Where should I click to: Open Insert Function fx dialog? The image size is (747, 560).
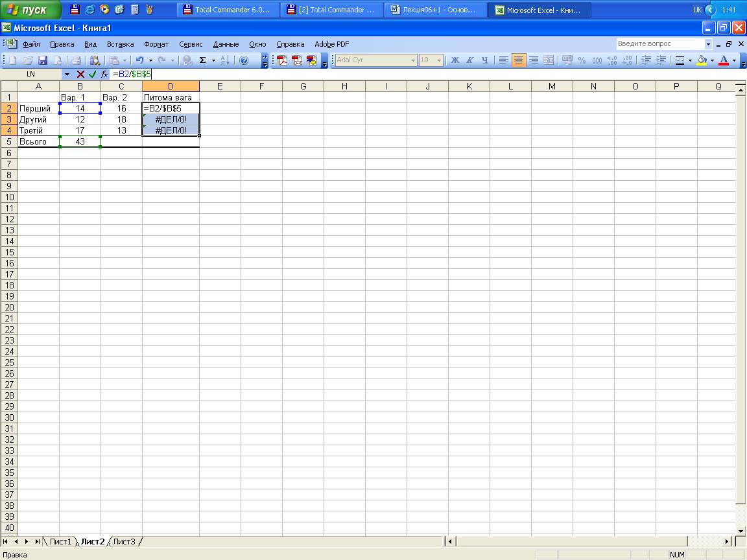tap(104, 74)
